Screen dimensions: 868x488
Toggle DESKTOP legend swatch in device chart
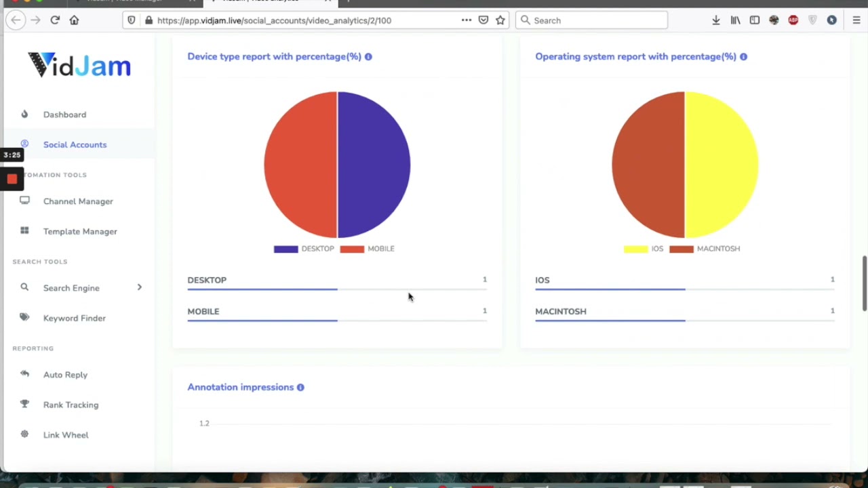coord(285,249)
